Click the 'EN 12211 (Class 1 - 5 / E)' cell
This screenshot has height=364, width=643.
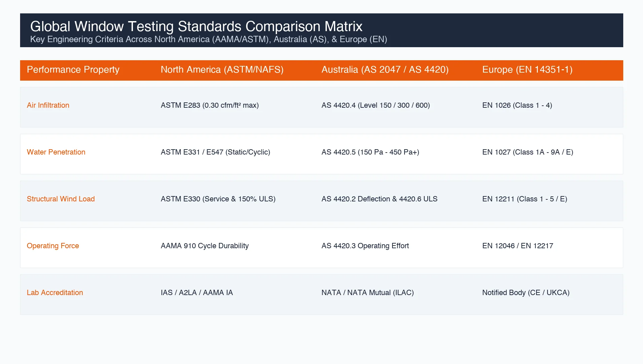tap(525, 199)
